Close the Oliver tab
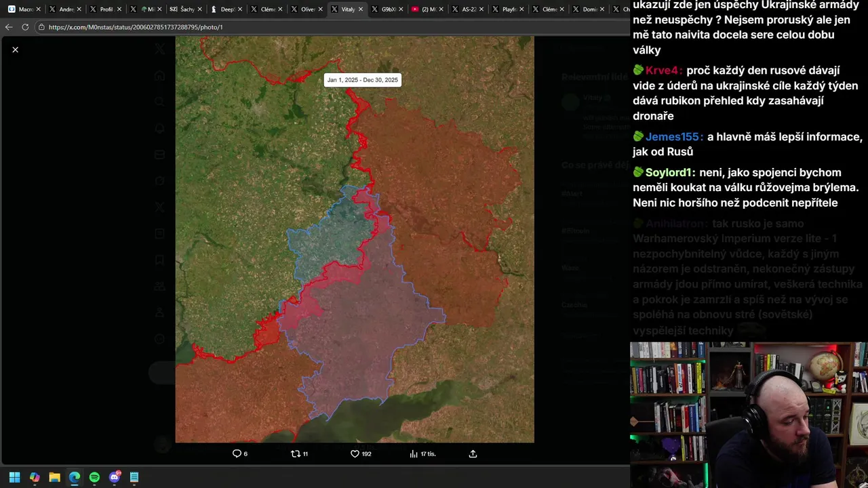This screenshot has height=488, width=868. coord(321,9)
